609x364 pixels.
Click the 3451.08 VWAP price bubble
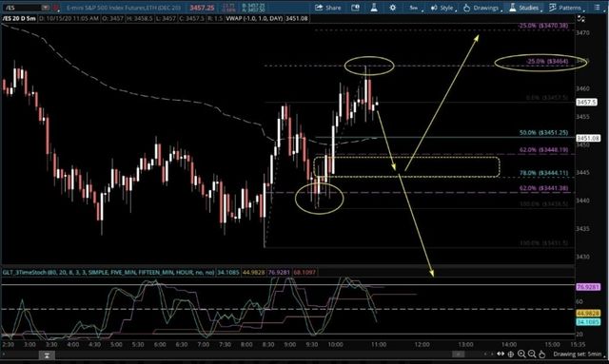588,138
